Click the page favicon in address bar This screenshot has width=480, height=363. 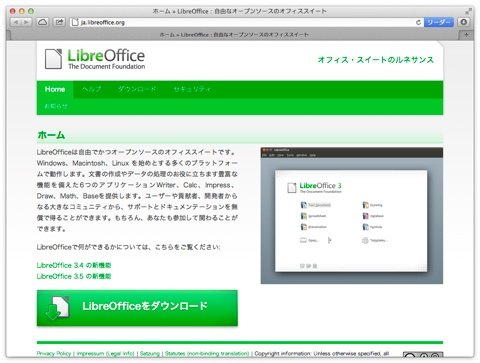pos(75,22)
